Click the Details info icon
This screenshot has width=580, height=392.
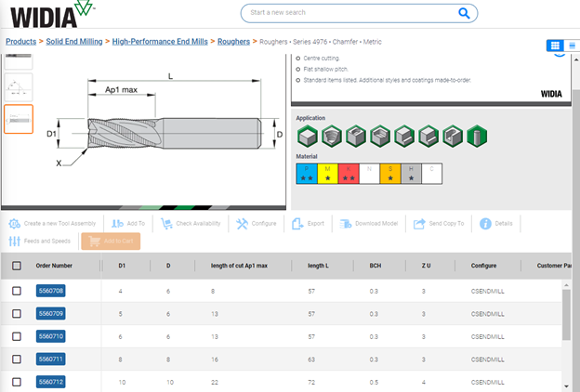coord(484,224)
